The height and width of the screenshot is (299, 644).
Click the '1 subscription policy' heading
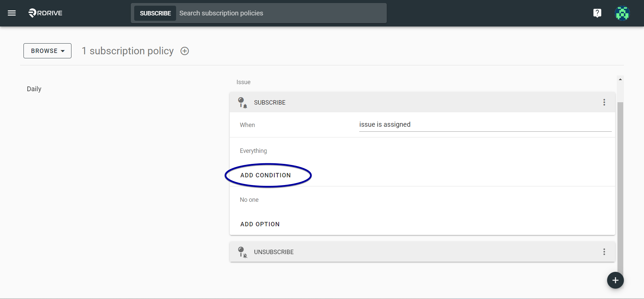coord(128,51)
